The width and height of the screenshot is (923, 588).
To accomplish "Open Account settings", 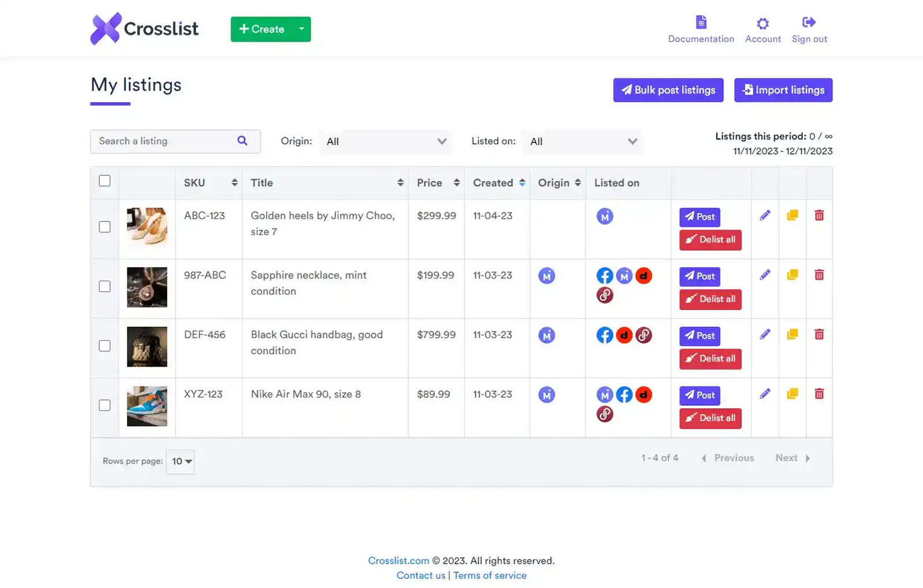I will [x=763, y=29].
